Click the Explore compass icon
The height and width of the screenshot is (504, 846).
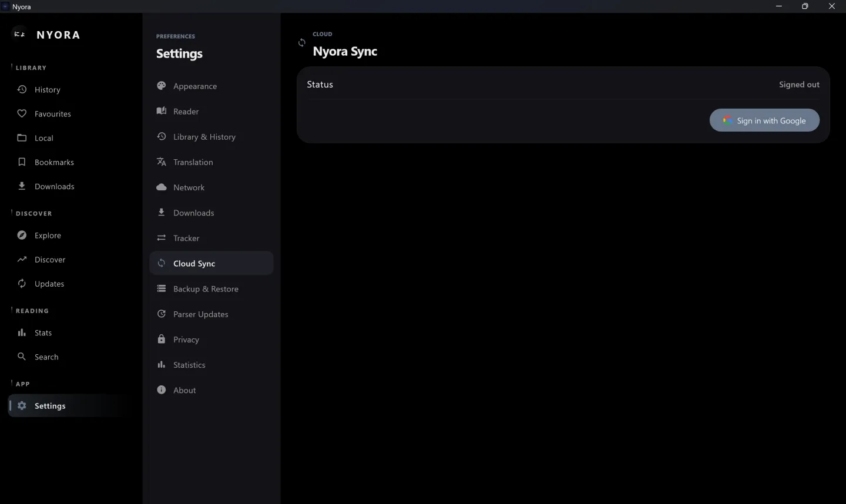click(22, 235)
